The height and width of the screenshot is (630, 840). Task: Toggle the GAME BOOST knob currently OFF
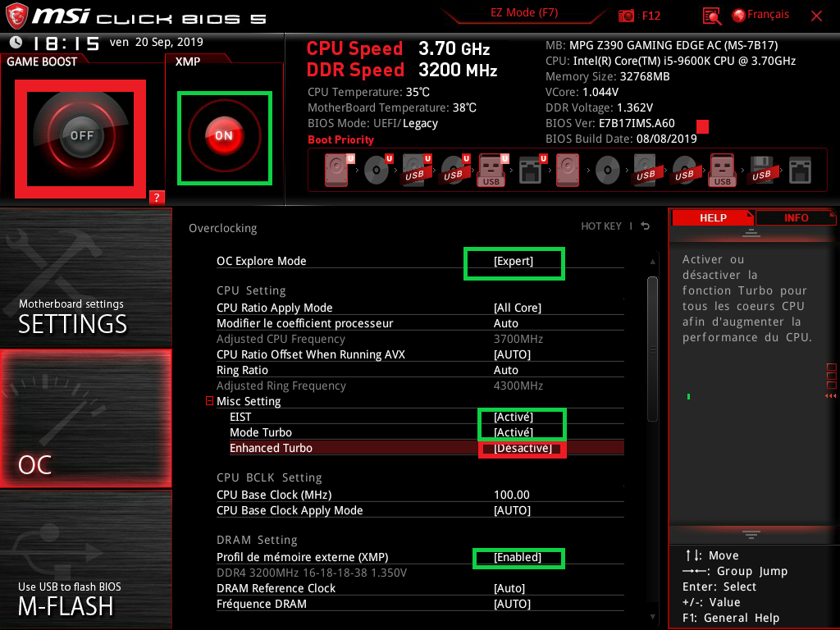click(x=81, y=136)
